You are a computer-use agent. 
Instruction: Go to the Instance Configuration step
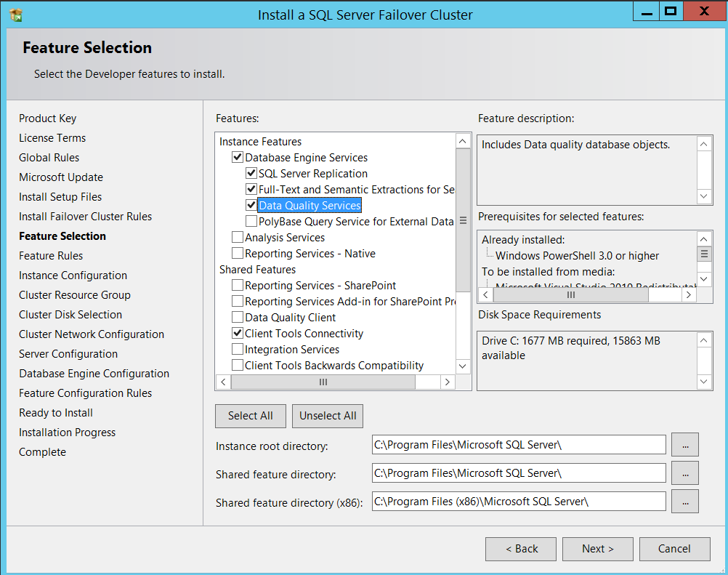(x=73, y=276)
